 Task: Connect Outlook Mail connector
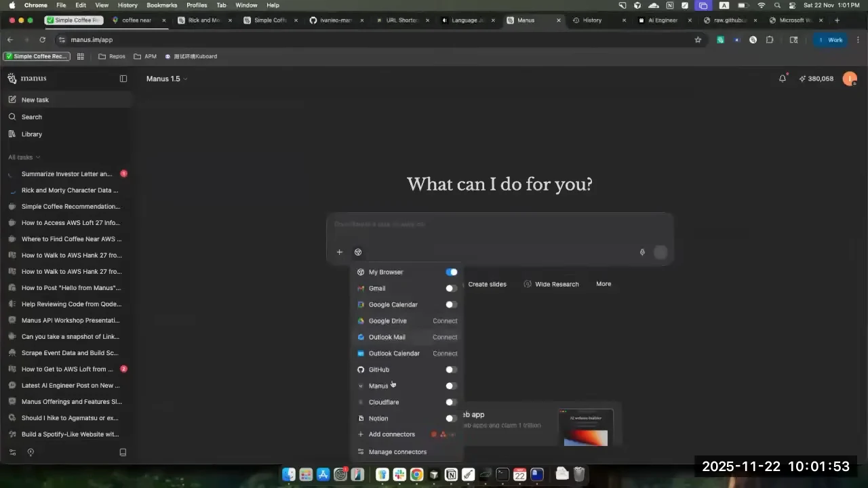[445, 337]
